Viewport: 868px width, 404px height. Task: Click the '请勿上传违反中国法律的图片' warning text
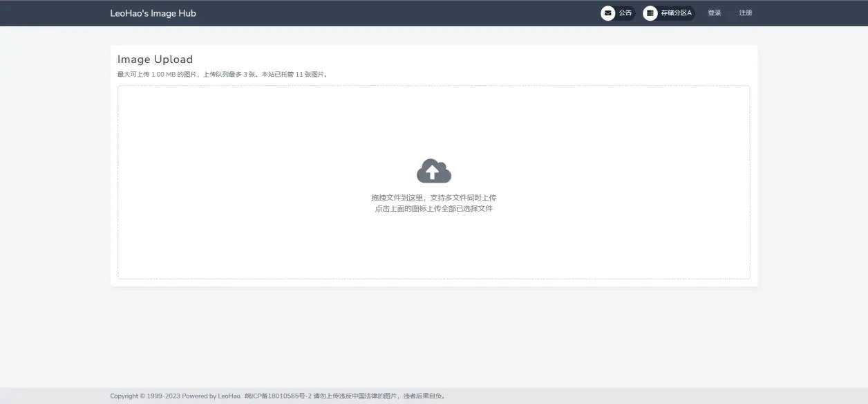(356, 396)
